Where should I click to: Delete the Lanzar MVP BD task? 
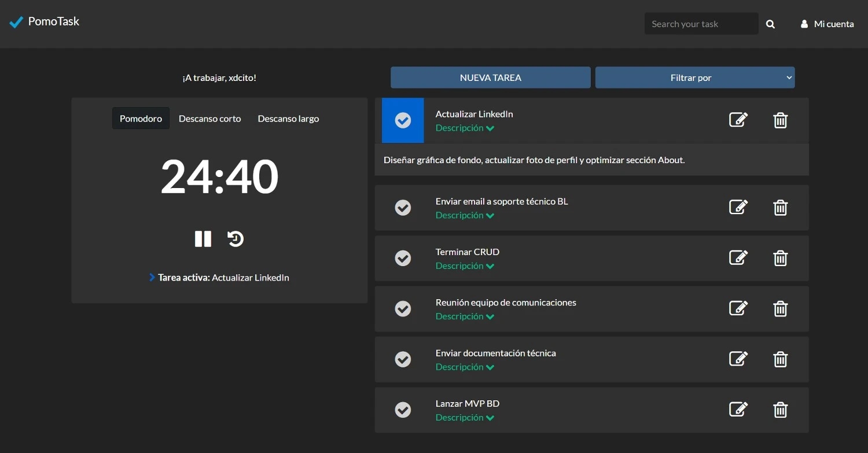(x=780, y=410)
